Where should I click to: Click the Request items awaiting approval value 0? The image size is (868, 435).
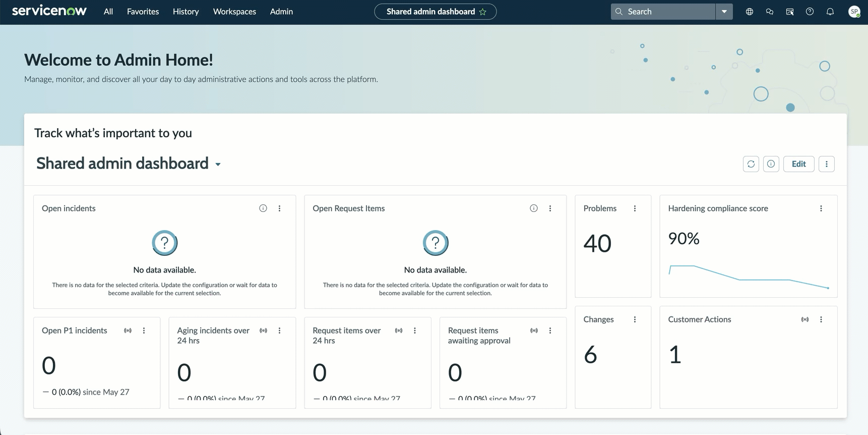point(455,372)
